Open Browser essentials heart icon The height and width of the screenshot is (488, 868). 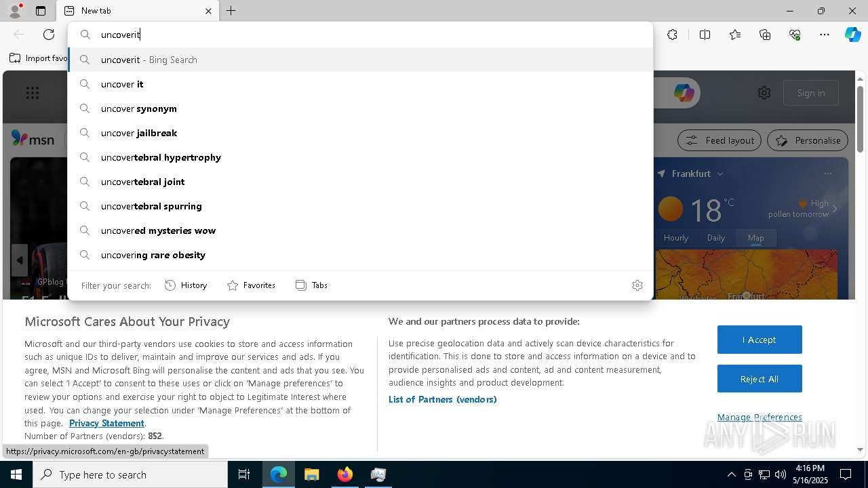click(795, 35)
